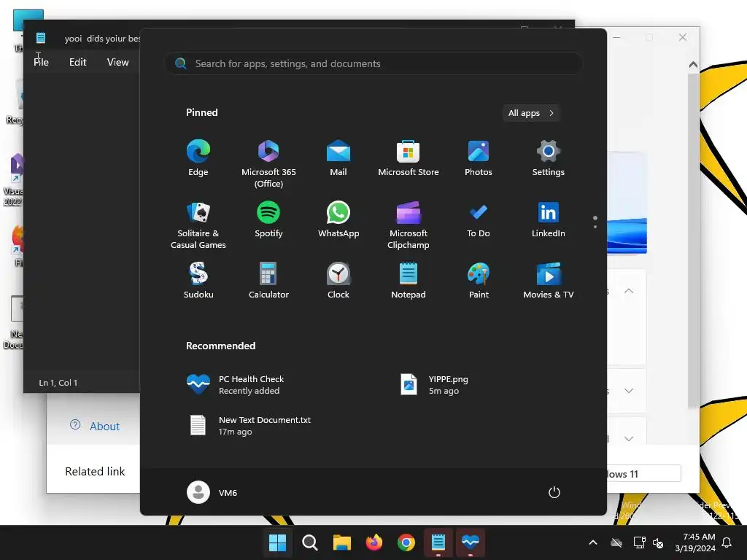Open Settings from pinned apps
Screen dimensions: 747x560
[549, 158]
